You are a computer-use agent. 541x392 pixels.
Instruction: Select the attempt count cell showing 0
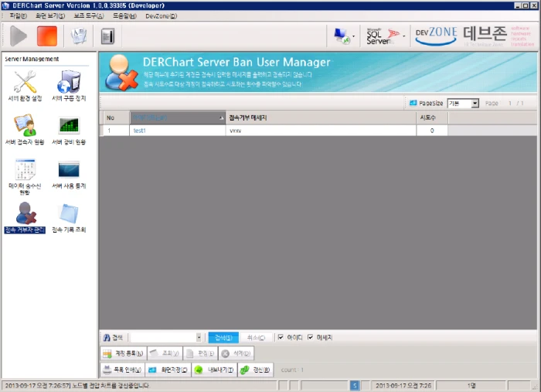click(x=432, y=131)
